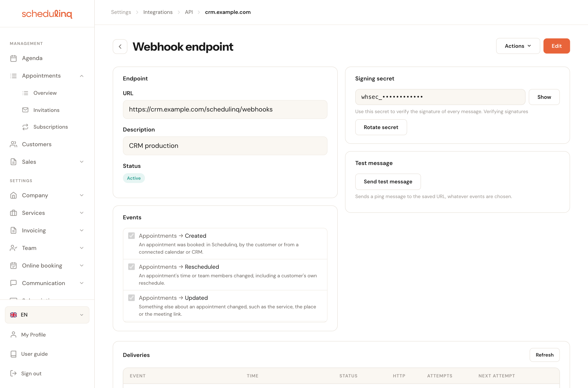This screenshot has height=388, width=588.
Task: Expand the Invoicing settings section
Action: coord(82,230)
